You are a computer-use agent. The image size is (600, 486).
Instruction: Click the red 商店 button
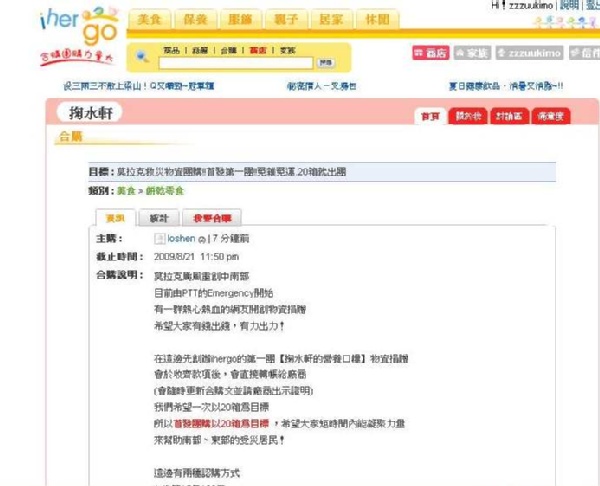pyautogui.click(x=430, y=53)
